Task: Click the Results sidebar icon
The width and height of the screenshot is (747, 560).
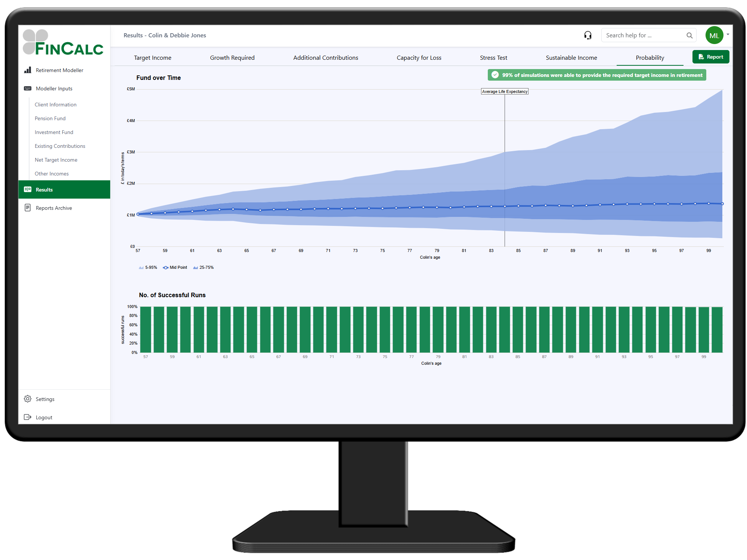Action: (28, 189)
